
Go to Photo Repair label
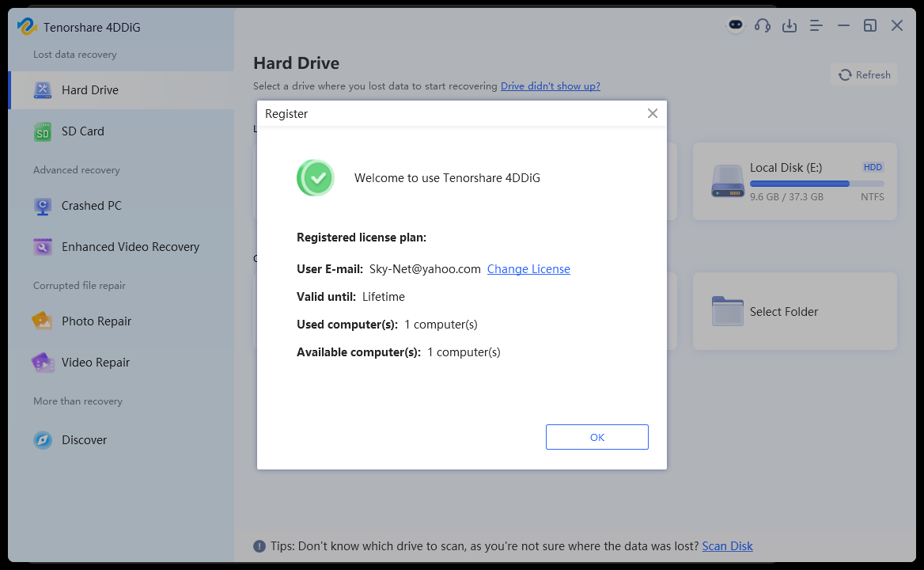click(97, 321)
